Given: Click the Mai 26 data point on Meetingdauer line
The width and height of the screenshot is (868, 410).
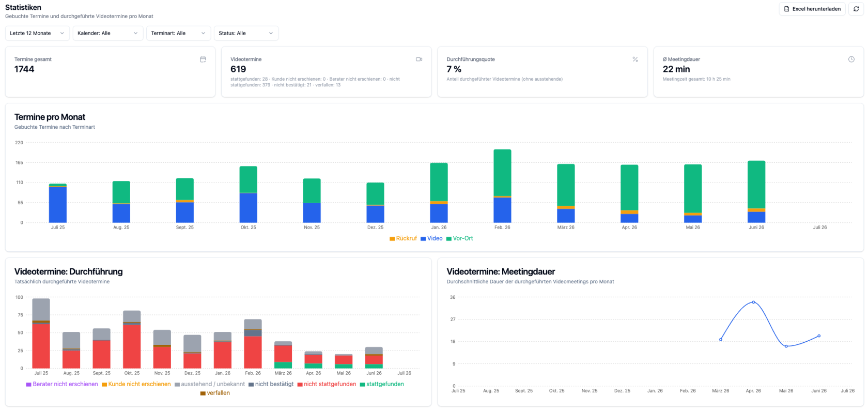Looking at the screenshot, I should tap(786, 346).
